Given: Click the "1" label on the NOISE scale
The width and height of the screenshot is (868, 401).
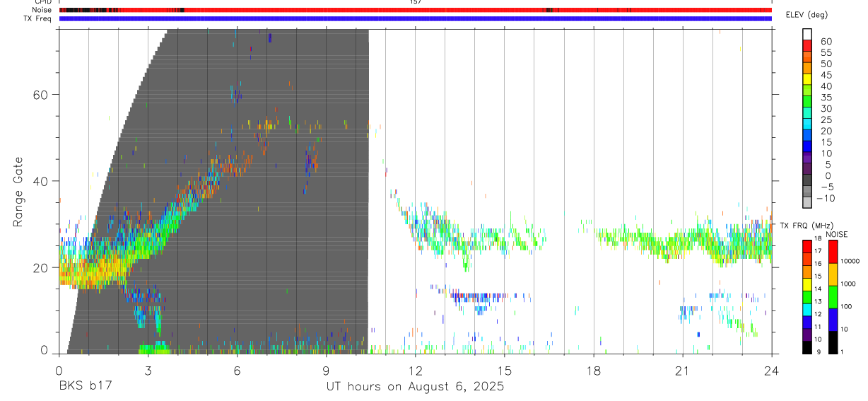Looking at the screenshot, I should click(x=842, y=351).
